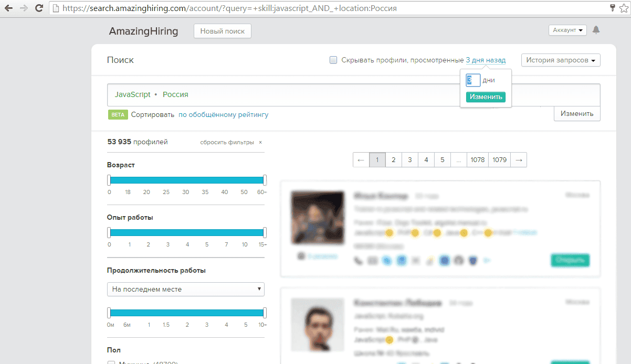
Task: Select page 1 in pagination
Action: coord(377,160)
